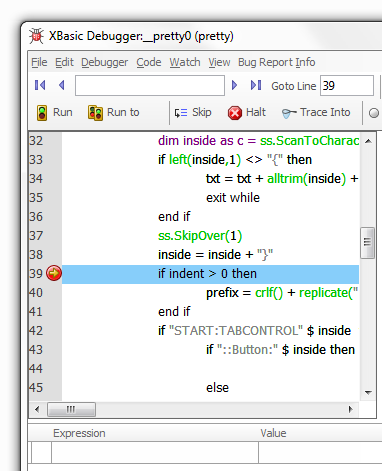Click the search text box in toolbar
382x471 pixels.
[x=150, y=86]
